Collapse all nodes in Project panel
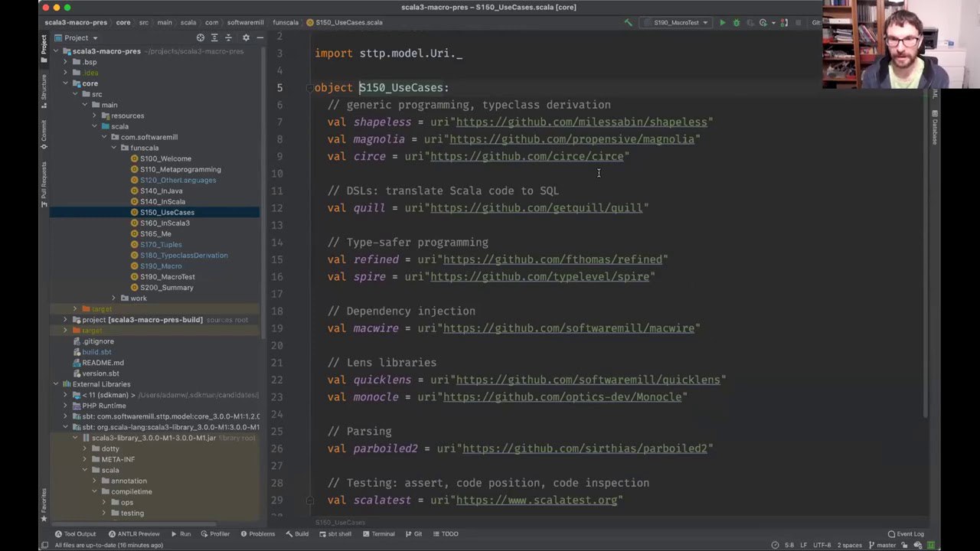 pos(230,37)
